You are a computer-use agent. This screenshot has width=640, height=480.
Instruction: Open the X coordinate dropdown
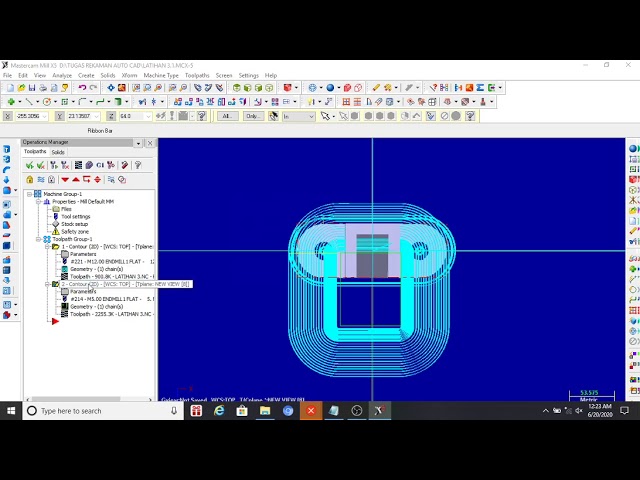(x=44, y=117)
